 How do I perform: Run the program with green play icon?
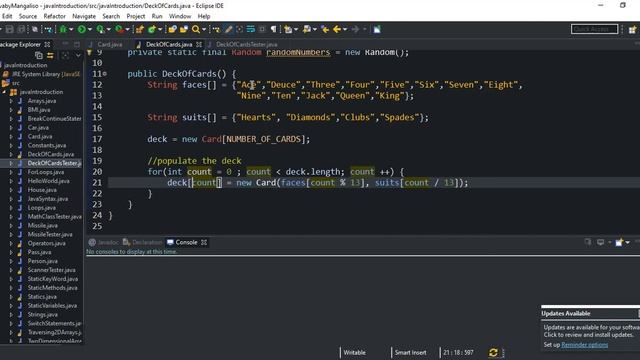coord(82,29)
